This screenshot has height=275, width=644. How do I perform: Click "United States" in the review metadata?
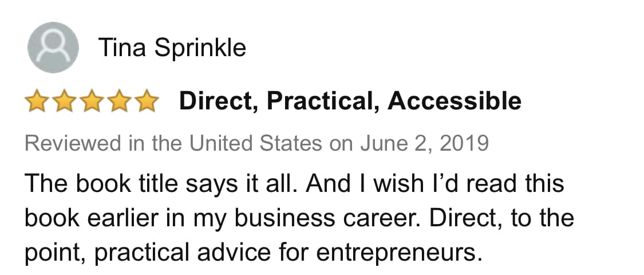256,143
